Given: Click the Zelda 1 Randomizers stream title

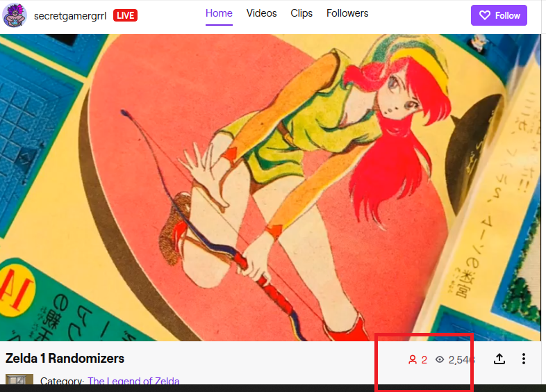Looking at the screenshot, I should pos(65,358).
